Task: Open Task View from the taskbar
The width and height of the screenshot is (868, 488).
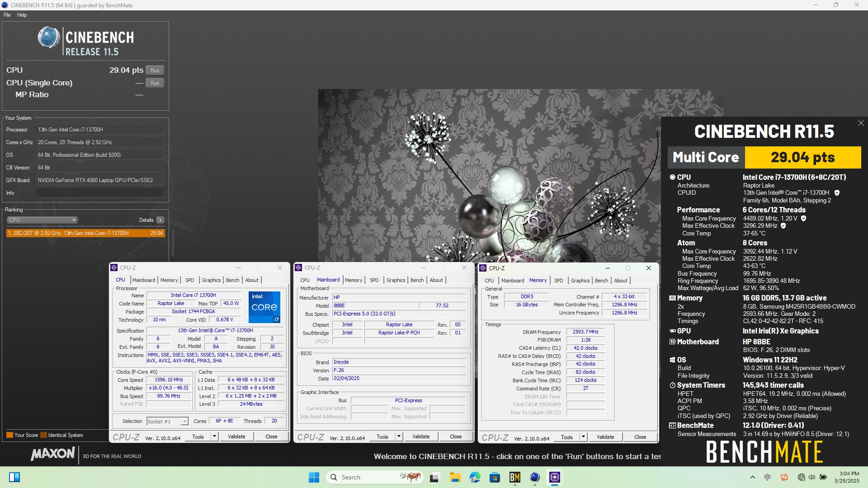Action: (435, 477)
